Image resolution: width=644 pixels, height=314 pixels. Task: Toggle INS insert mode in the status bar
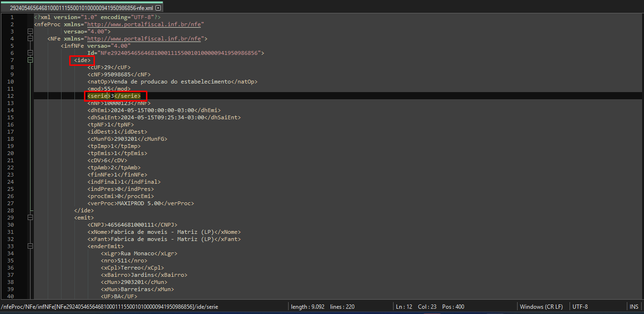tap(634, 307)
